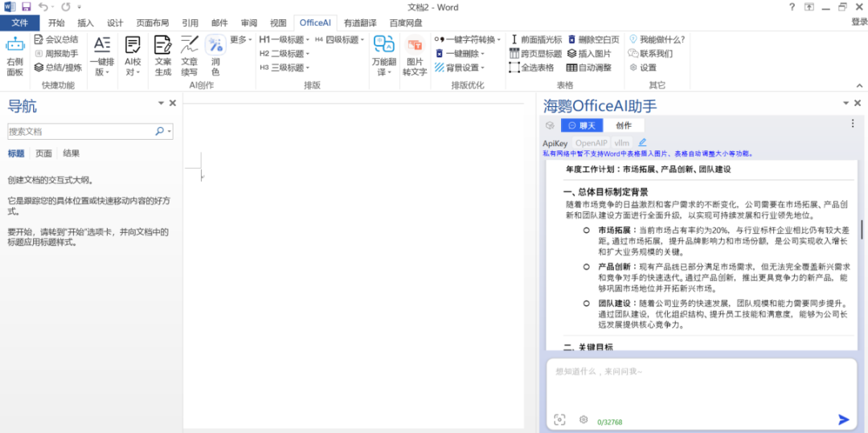
Task: Open the 右侧面板 robot icon
Action: click(x=15, y=55)
